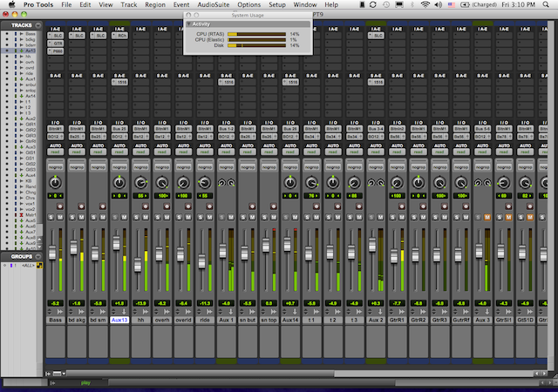Select the ride track name button

click(205, 320)
